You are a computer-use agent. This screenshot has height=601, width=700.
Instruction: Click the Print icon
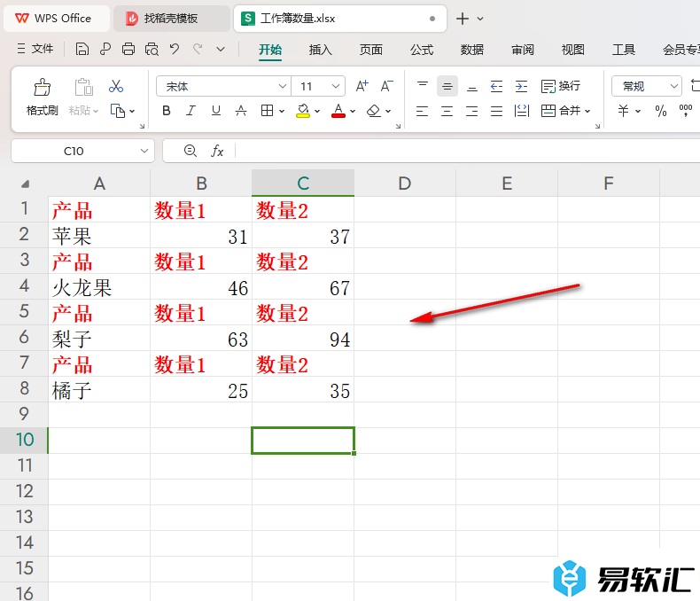click(128, 49)
